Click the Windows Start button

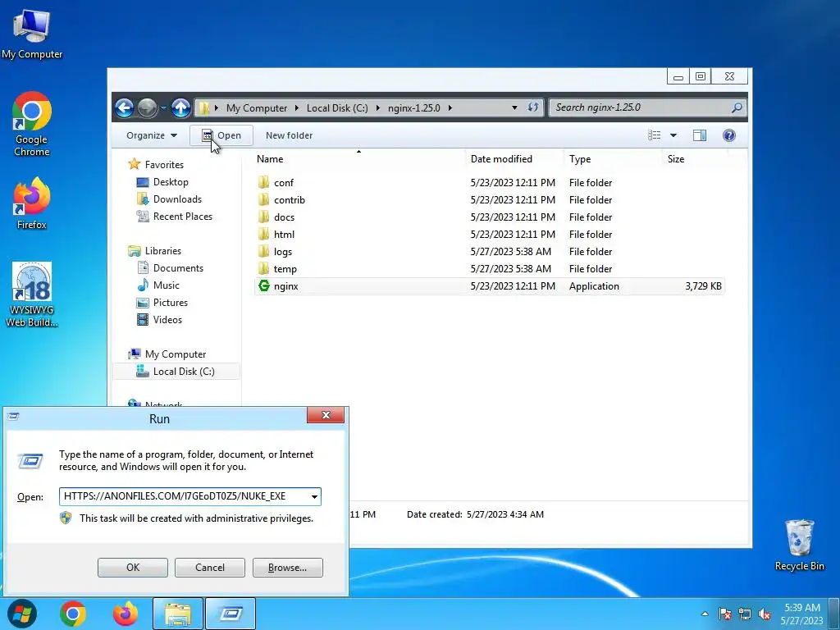tap(22, 614)
